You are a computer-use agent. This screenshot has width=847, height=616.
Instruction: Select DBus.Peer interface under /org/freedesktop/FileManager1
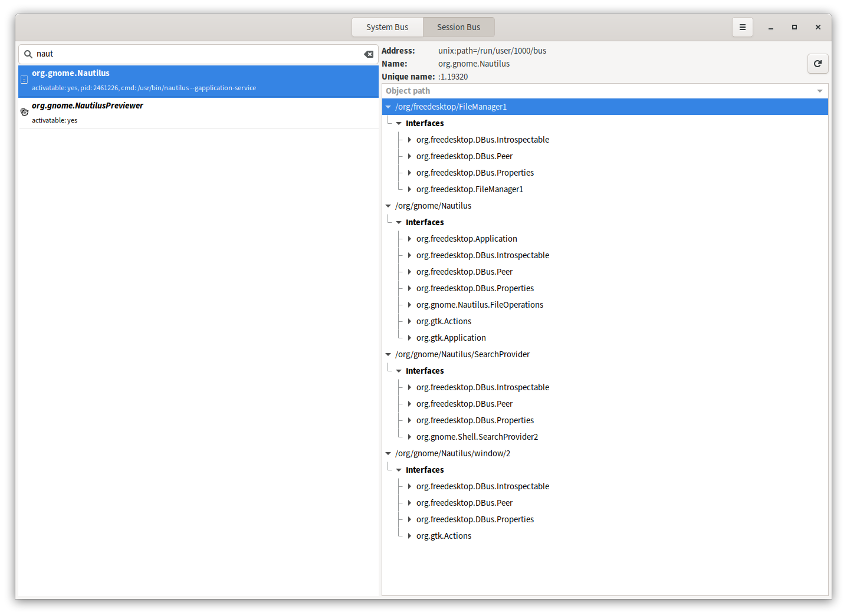tap(464, 156)
